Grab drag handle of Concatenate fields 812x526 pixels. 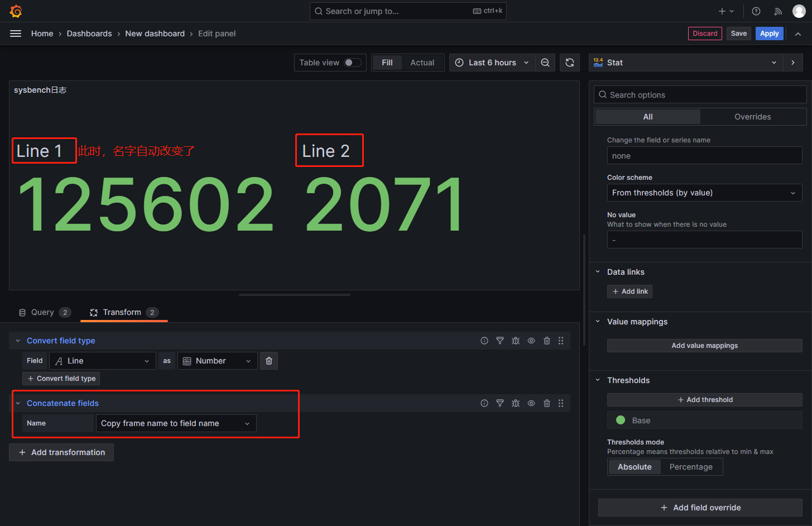tap(561, 403)
